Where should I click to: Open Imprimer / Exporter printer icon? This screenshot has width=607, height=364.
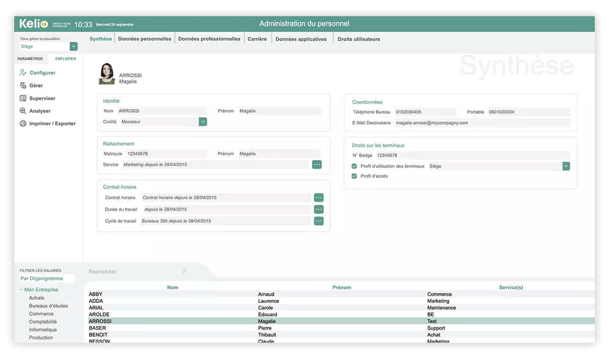coord(23,123)
